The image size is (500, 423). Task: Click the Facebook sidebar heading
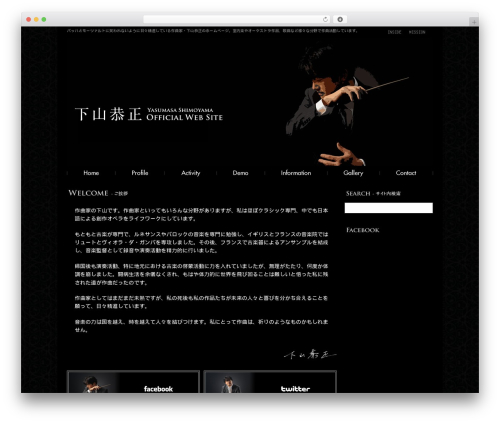point(363,230)
